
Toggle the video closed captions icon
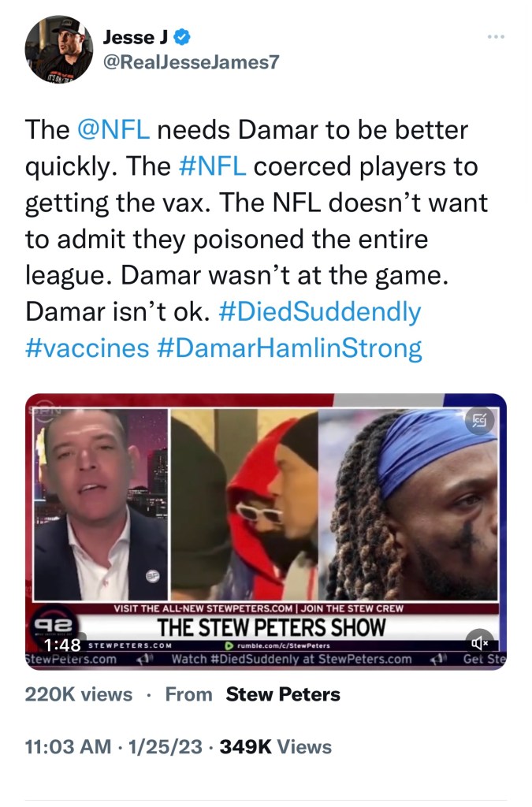pos(479,421)
